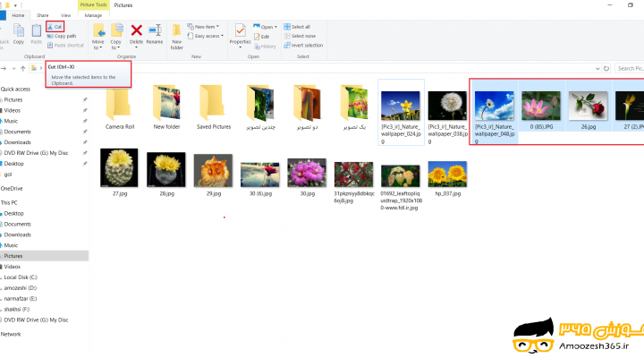Open the New folder item
This screenshot has width=644, height=358.
(x=166, y=107)
